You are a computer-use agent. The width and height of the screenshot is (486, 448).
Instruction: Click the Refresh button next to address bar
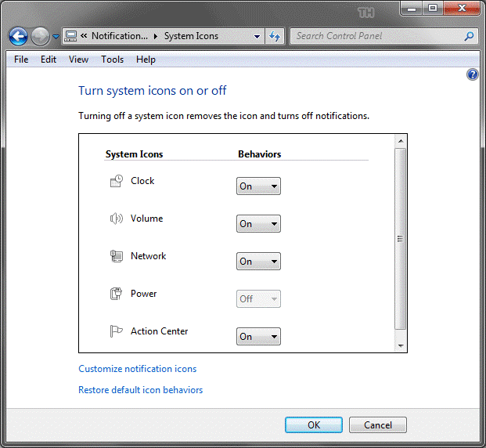coord(275,36)
